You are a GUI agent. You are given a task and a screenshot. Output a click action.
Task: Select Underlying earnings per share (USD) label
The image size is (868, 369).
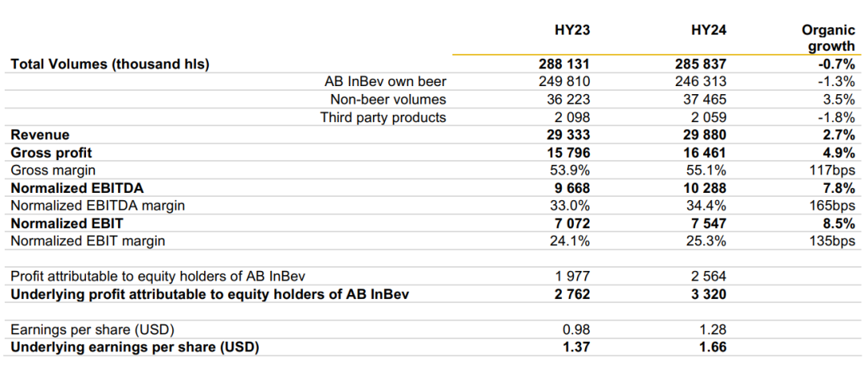135,348
